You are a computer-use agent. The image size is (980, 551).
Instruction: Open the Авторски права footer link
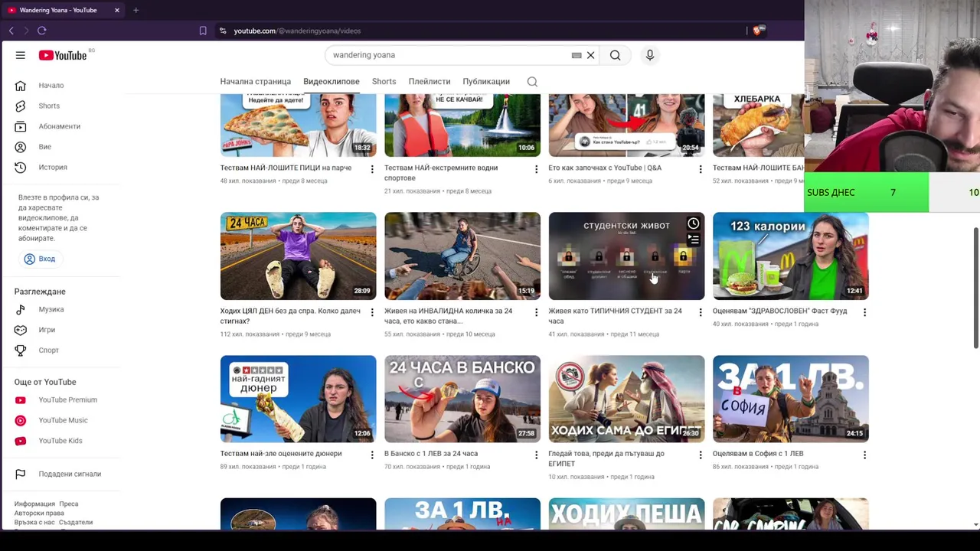38,514
